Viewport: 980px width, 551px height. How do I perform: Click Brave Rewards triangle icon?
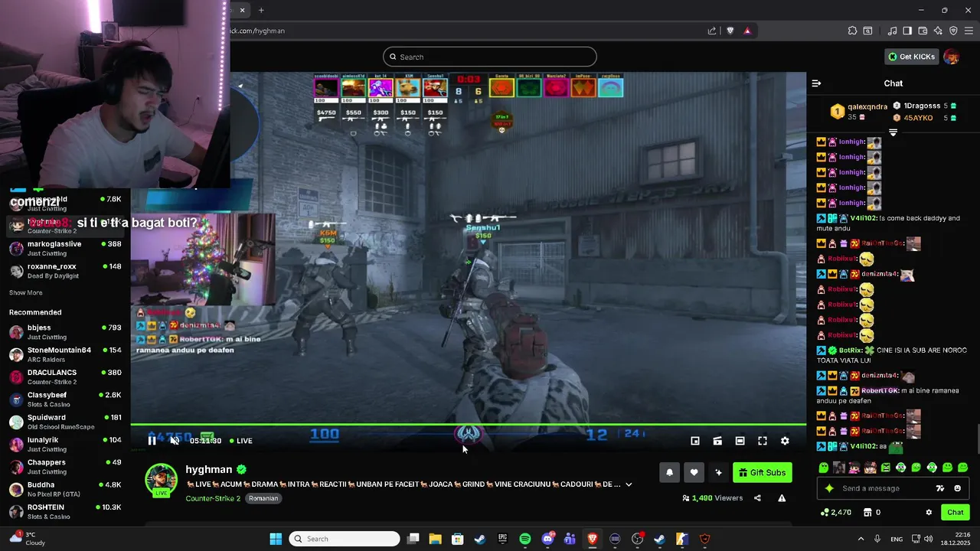(x=747, y=31)
